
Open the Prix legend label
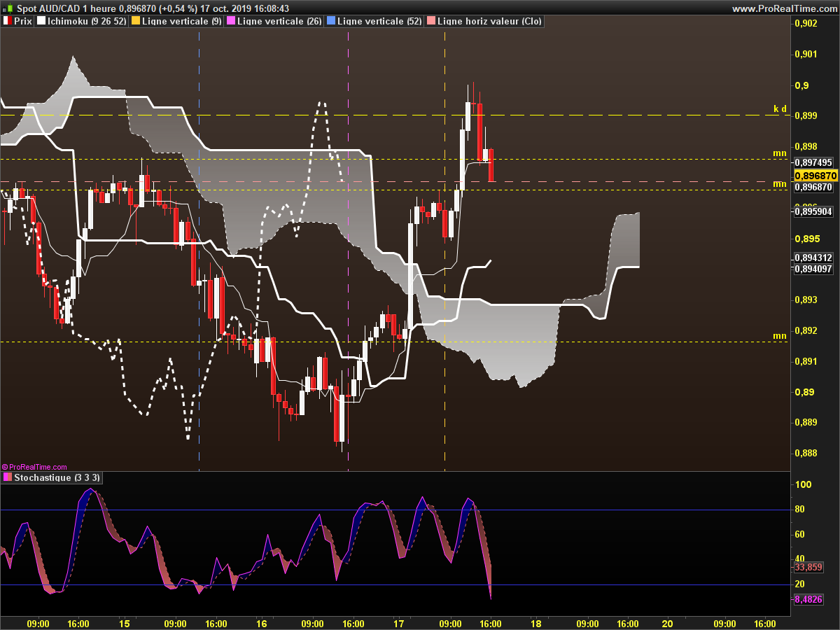pos(23,22)
